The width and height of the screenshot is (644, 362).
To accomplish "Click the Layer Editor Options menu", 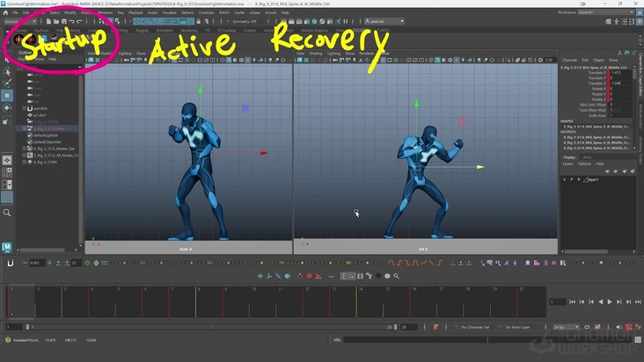I will coord(584,164).
